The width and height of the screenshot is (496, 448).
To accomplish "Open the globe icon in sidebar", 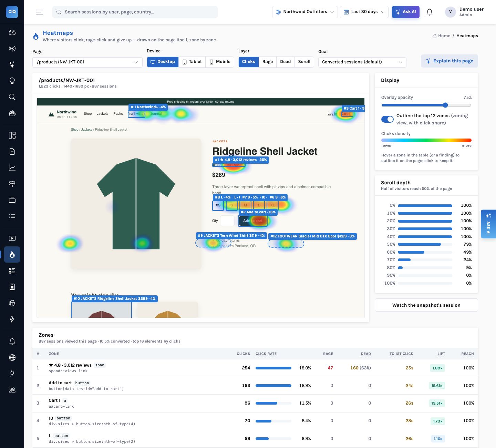I will (12, 357).
